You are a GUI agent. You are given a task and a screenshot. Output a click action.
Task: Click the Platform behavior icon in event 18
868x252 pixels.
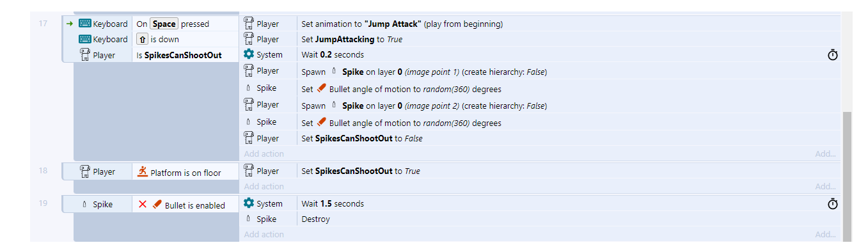pyautogui.click(x=143, y=171)
